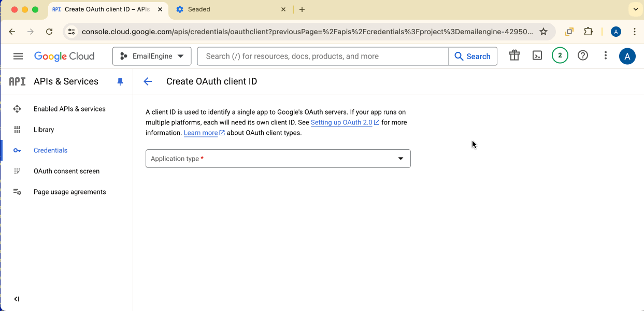Unpin APIs & Services using the pin icon
The height and width of the screenshot is (311, 644).
coord(120,81)
